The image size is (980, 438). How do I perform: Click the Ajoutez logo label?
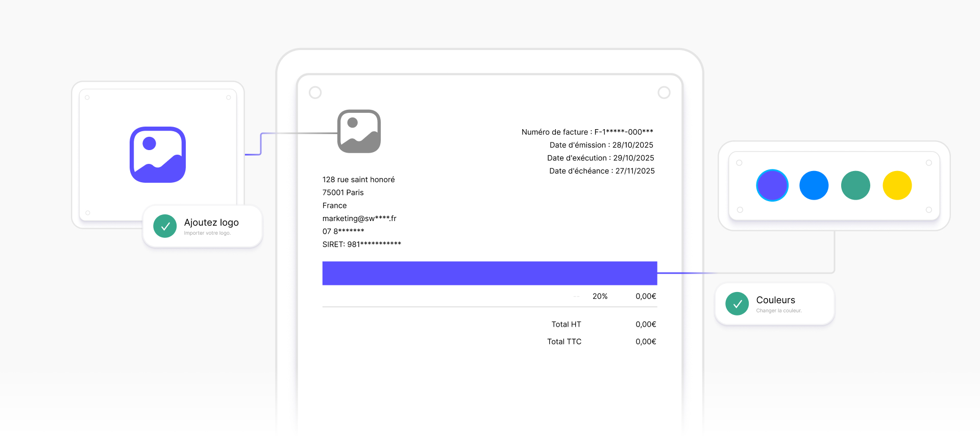(211, 223)
